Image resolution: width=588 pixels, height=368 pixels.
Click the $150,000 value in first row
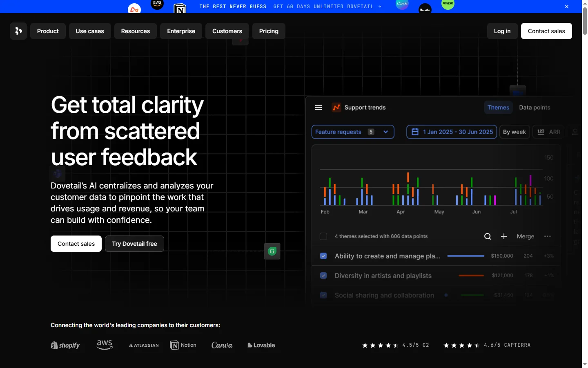click(x=502, y=256)
